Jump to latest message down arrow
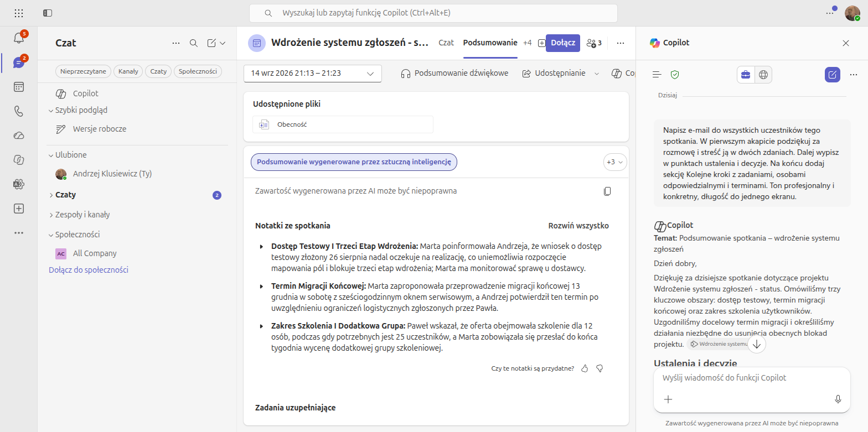 (x=757, y=345)
